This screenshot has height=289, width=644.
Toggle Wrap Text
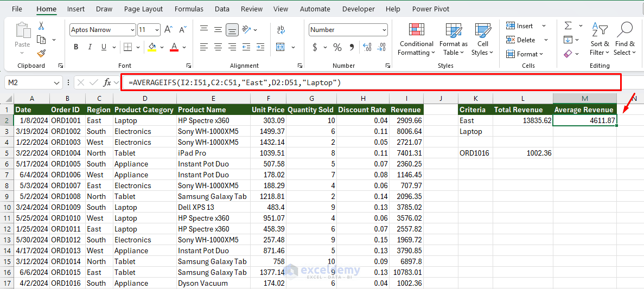coord(281,30)
